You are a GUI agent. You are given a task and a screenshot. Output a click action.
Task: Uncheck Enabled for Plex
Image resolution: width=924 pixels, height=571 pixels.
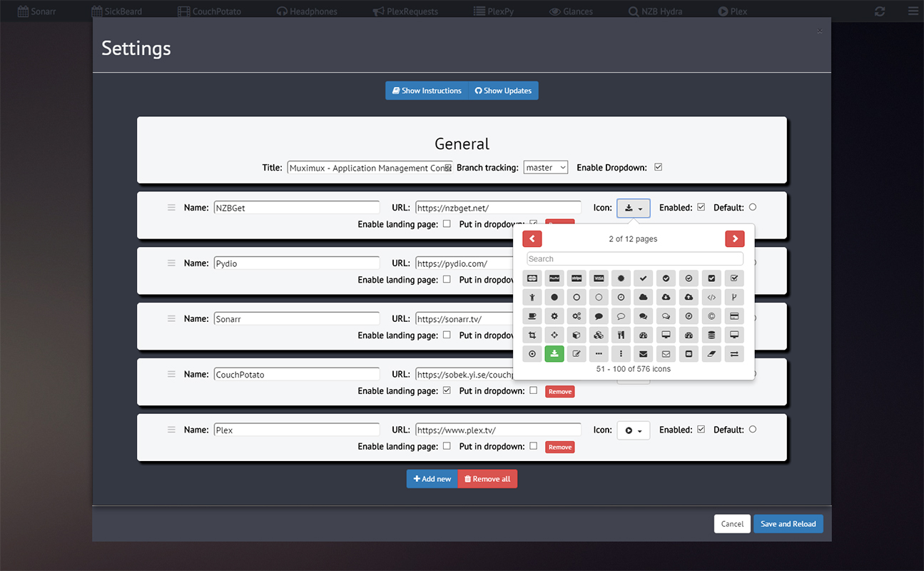pos(701,429)
